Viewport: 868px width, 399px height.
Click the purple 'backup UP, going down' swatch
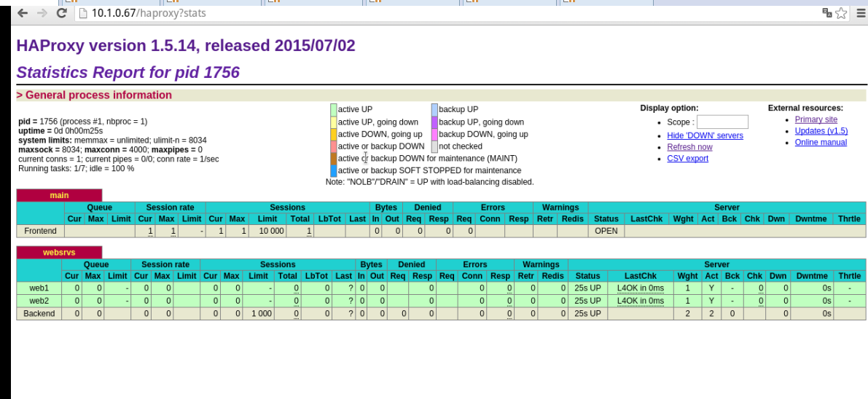pyautogui.click(x=434, y=122)
